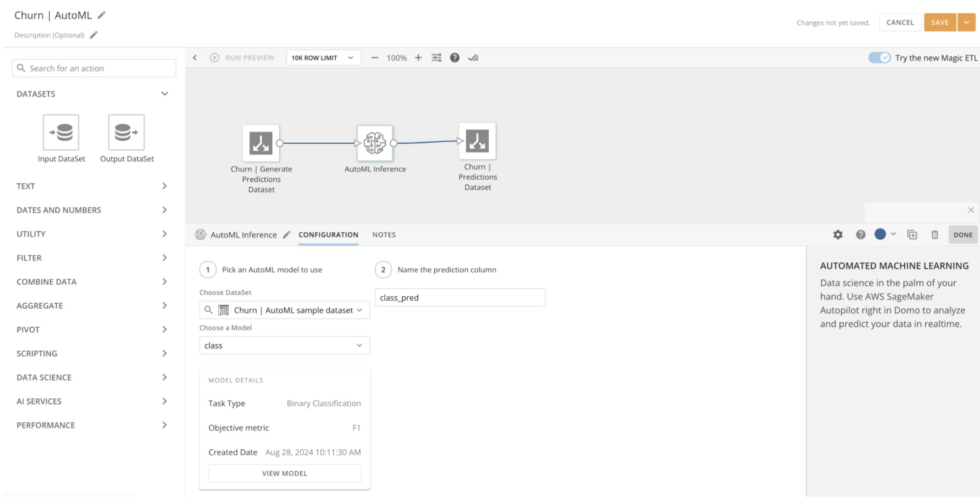Click the pencil icon next to Churn | AutoML title
Image resolution: width=980 pixels, height=501 pixels.
[102, 15]
